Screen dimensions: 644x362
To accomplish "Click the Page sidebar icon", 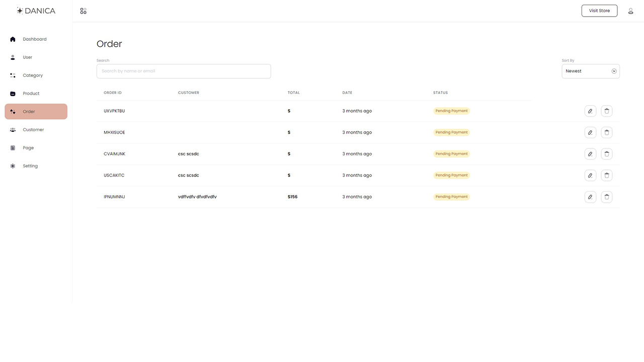I will coord(13,148).
